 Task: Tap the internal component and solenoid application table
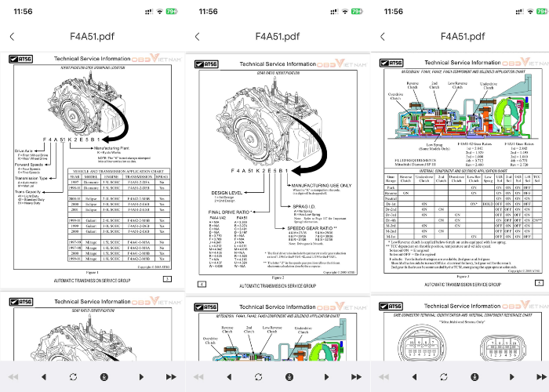pos(463,206)
